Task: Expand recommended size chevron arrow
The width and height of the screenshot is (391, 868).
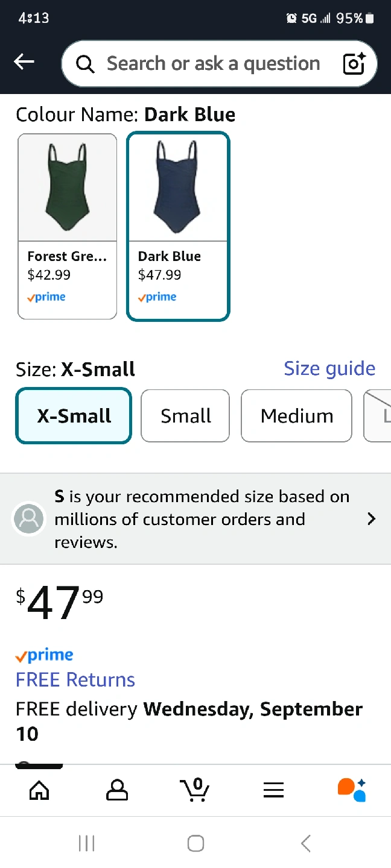Action: pyautogui.click(x=371, y=519)
